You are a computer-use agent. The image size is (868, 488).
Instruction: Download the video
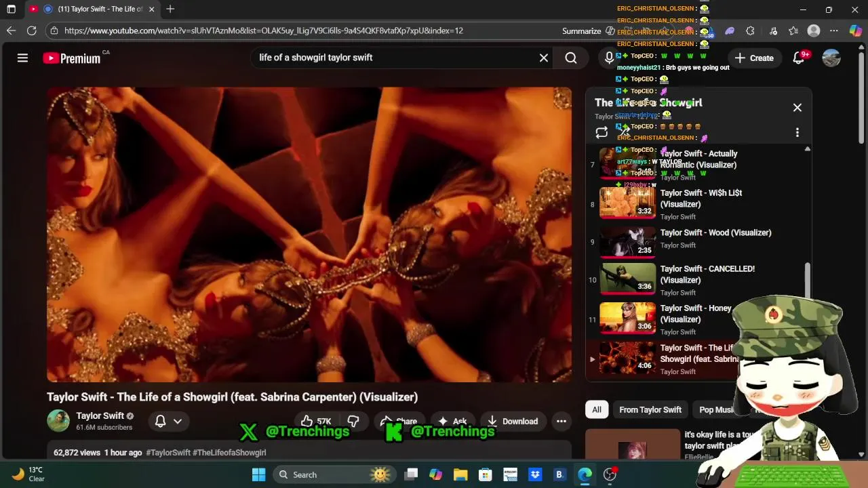coord(513,421)
